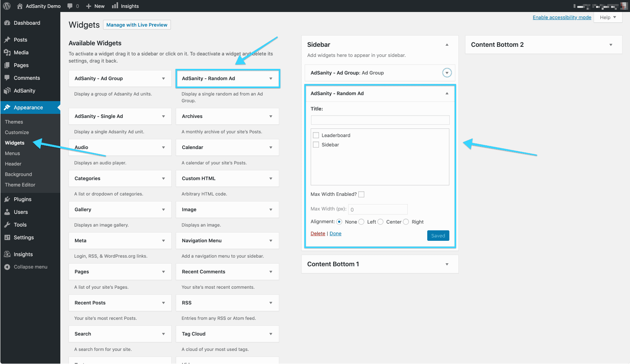630x364 pixels.
Task: Click the Insights bar chart icon in admin bar
Action: pyautogui.click(x=115, y=6)
